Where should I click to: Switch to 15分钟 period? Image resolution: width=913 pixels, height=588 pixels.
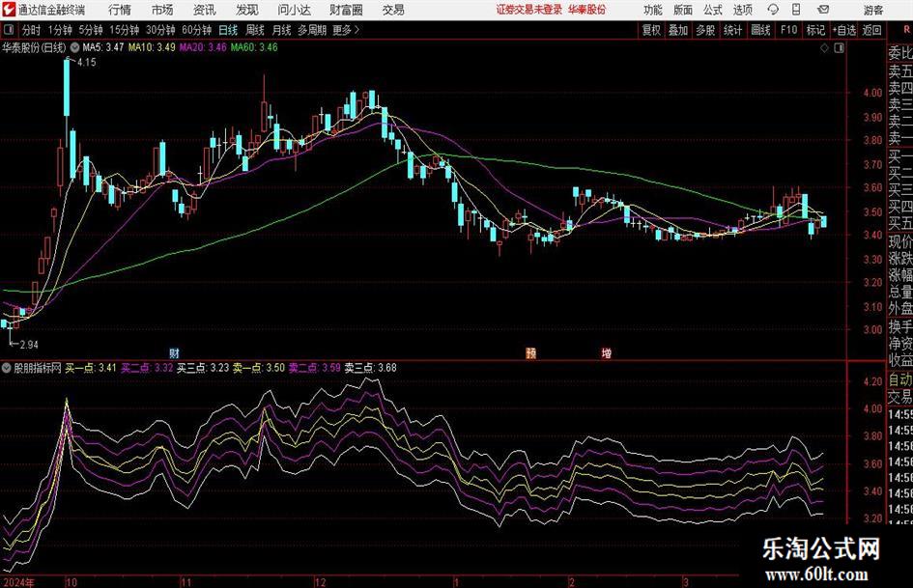[x=124, y=30]
